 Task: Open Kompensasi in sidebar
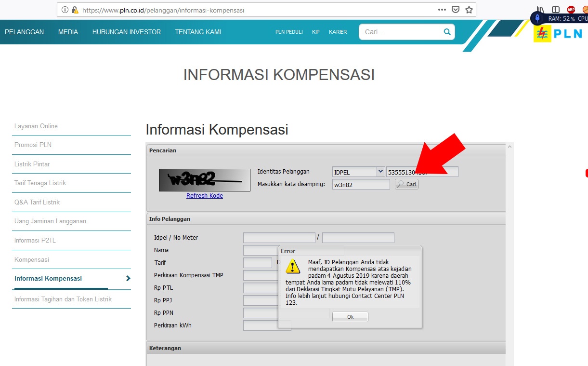coord(32,259)
